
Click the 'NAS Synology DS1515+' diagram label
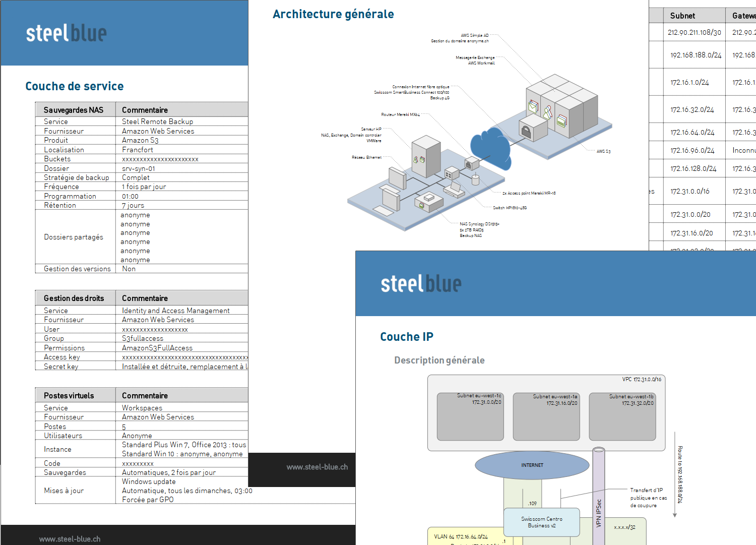(x=479, y=224)
